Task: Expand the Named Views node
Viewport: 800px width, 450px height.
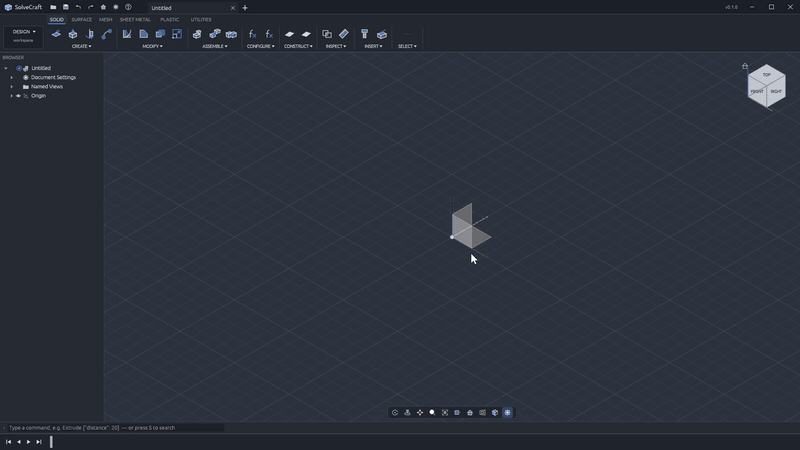Action: coord(12,87)
